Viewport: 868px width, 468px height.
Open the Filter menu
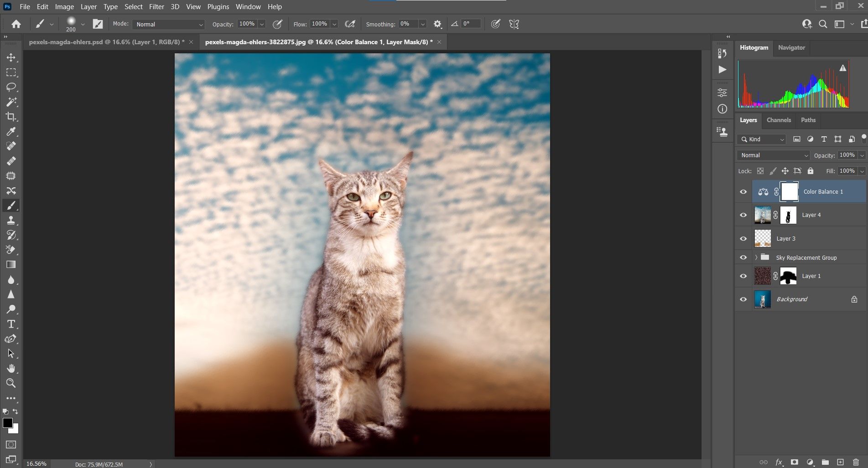pyautogui.click(x=156, y=7)
